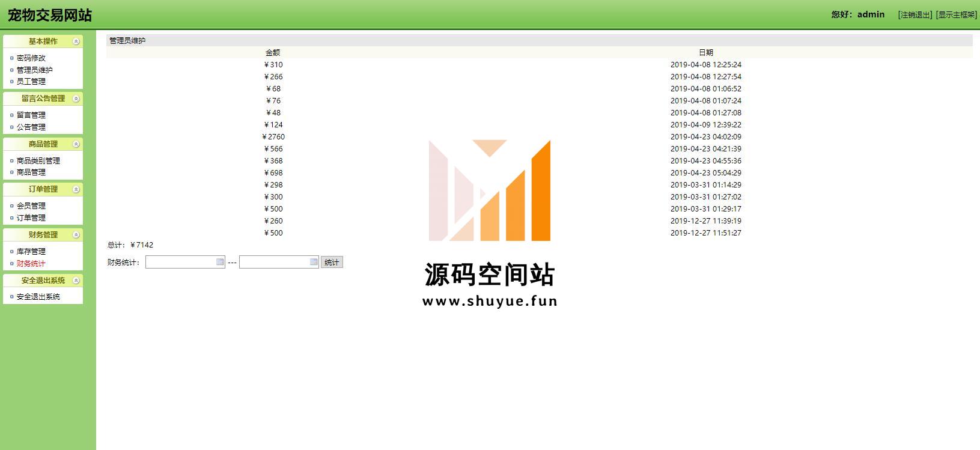Collapse the 订单管理 section arrow

click(76, 189)
